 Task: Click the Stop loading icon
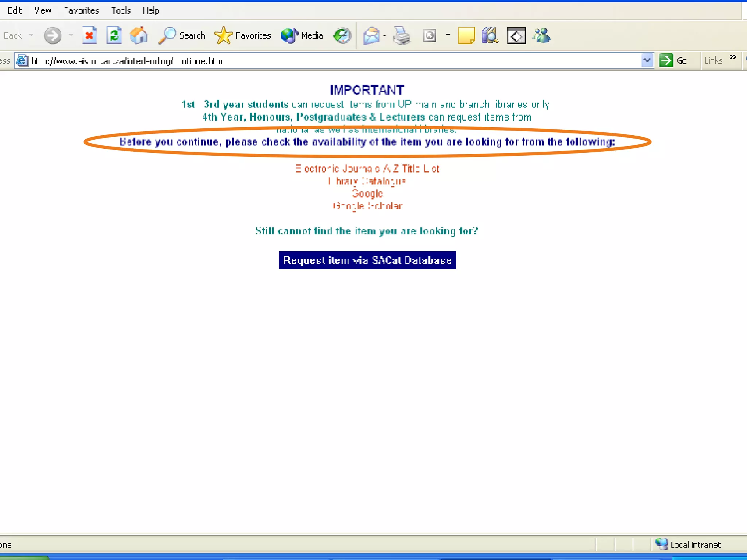click(x=89, y=36)
